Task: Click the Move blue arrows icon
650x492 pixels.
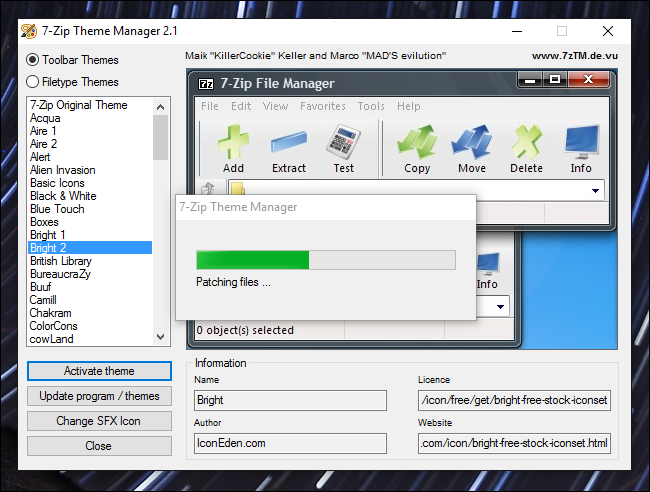Action: 472,142
